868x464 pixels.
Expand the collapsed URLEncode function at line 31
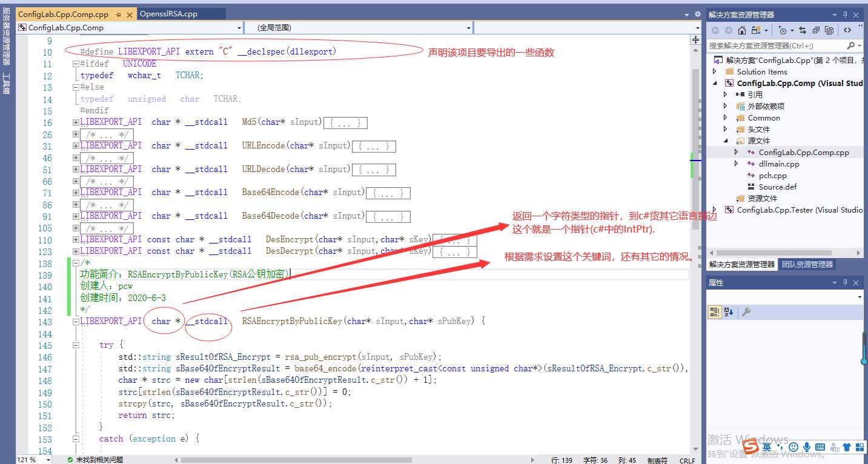76,146
